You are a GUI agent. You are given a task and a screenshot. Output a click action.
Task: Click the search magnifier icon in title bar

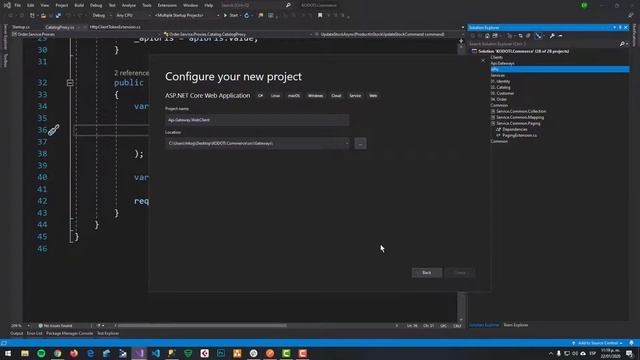pos(288,5)
